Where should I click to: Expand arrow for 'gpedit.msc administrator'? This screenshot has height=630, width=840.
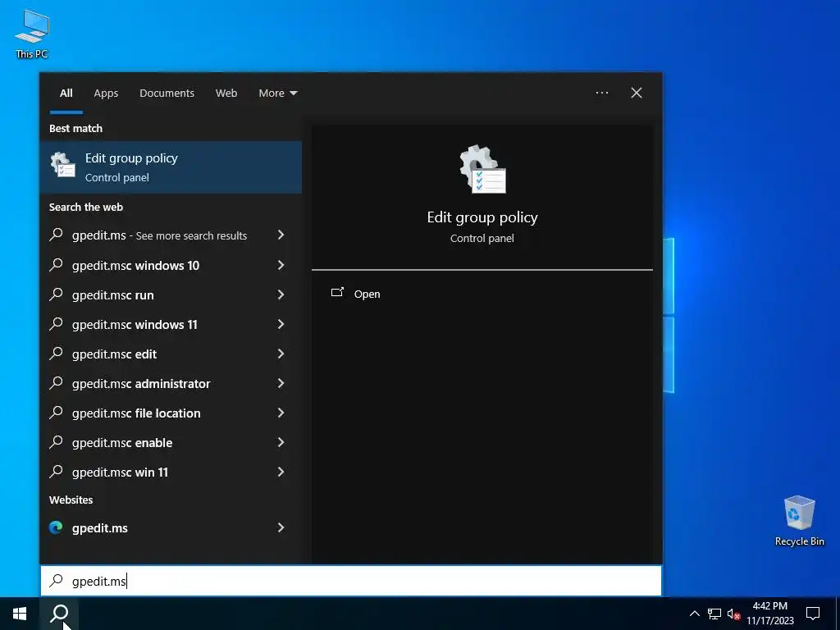pyautogui.click(x=281, y=382)
